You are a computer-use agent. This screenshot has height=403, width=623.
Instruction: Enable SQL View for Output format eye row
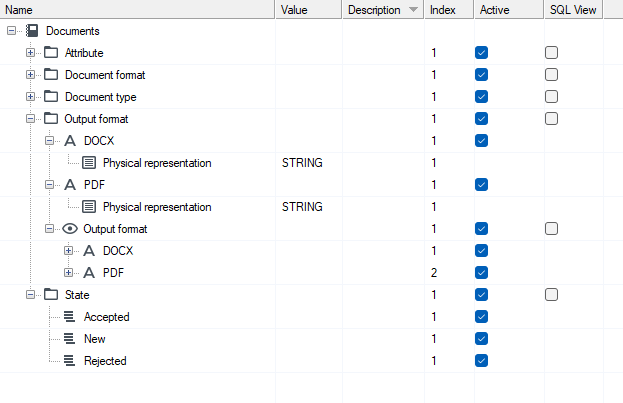point(551,229)
